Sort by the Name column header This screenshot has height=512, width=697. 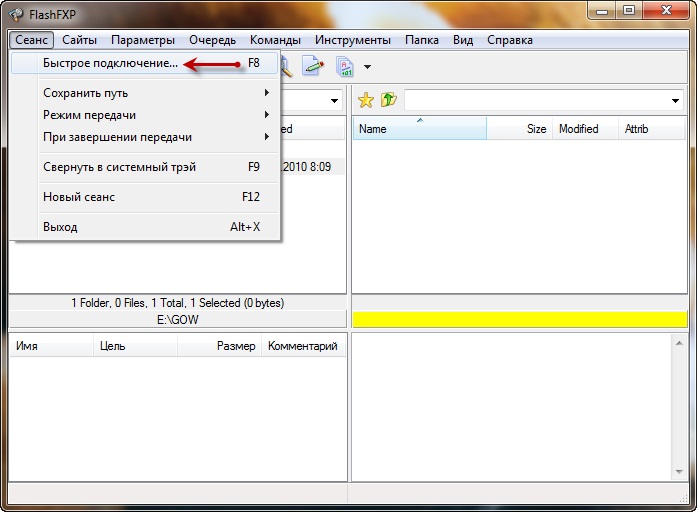click(x=418, y=129)
